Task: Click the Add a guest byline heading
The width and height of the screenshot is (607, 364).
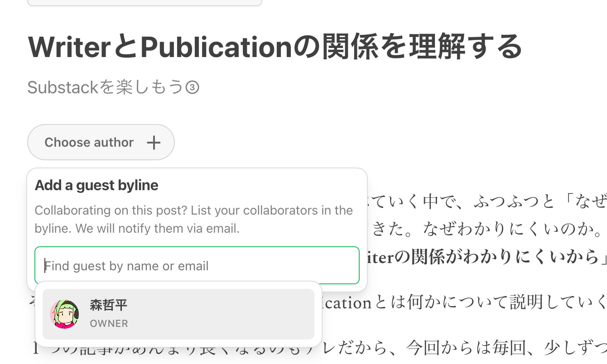Action: click(x=96, y=185)
